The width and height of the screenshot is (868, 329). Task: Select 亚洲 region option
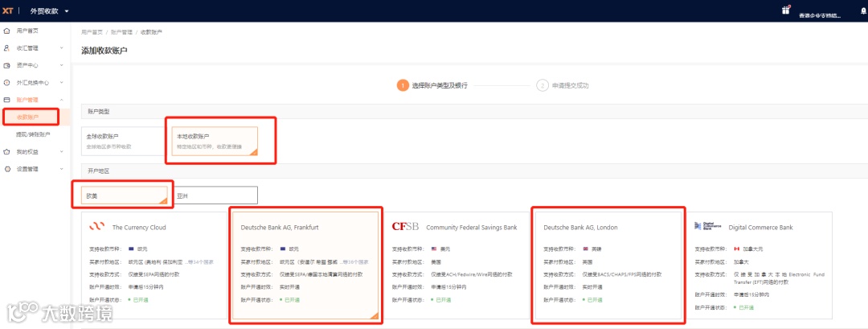(x=215, y=195)
